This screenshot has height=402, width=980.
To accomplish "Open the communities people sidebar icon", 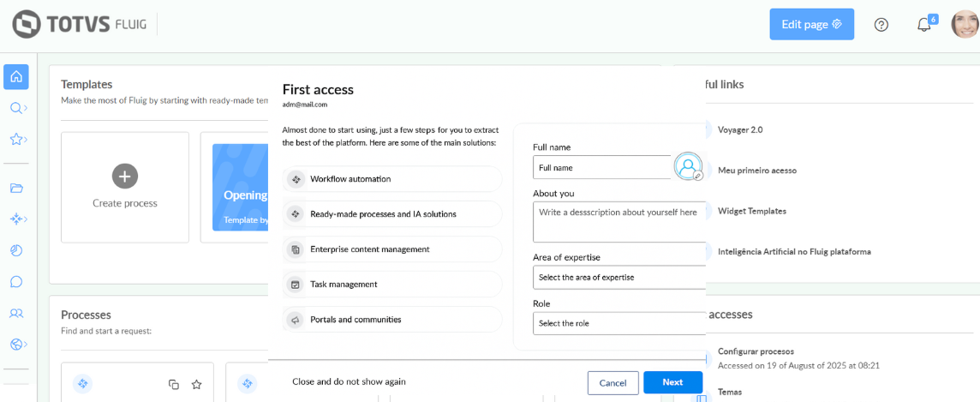I will pyautogui.click(x=16, y=314).
